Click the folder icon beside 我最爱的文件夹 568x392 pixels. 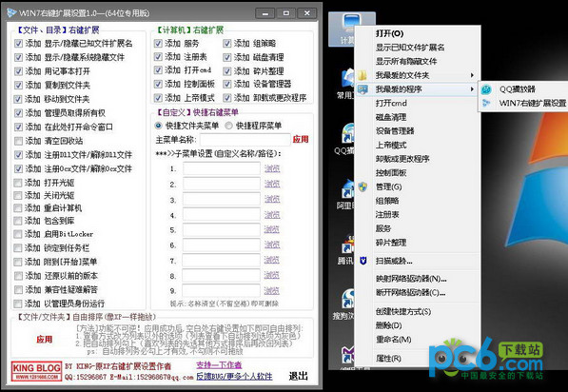[x=362, y=75]
